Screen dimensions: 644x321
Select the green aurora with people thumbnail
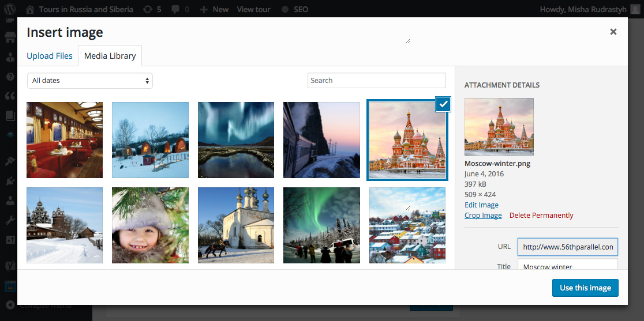click(x=321, y=225)
